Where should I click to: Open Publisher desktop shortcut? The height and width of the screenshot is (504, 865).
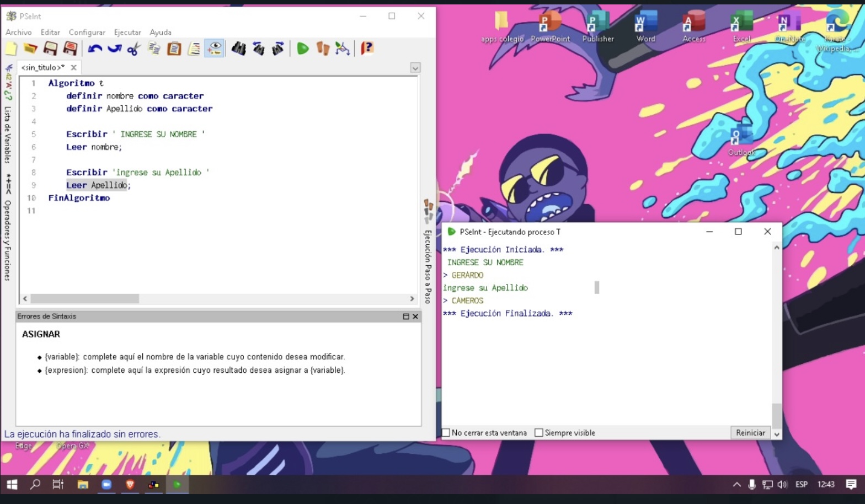pos(598,28)
